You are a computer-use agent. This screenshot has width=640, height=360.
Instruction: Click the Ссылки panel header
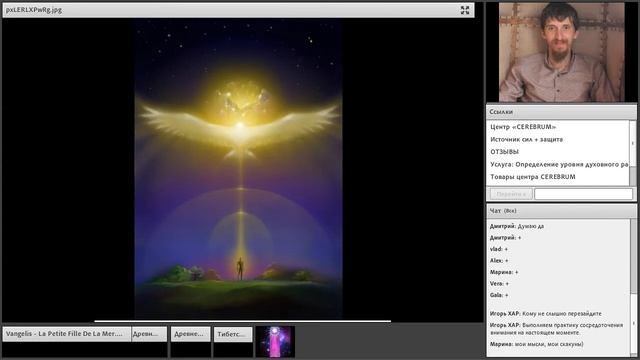[x=561, y=111]
